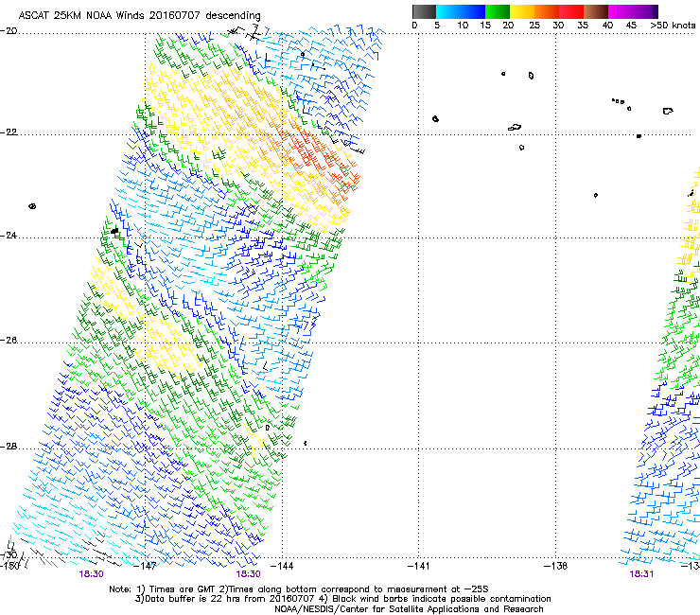The height and width of the screenshot is (615, 700).
Task: Click the island outline just above -24 latitude label
Action: 32,206
